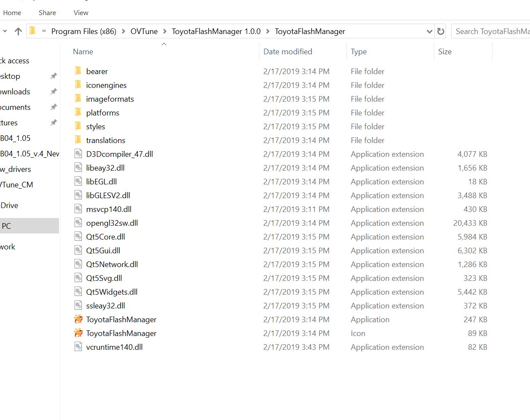Open the VTune_CM pinned folder
Image resolution: width=530 pixels, height=420 pixels.
[x=16, y=185]
